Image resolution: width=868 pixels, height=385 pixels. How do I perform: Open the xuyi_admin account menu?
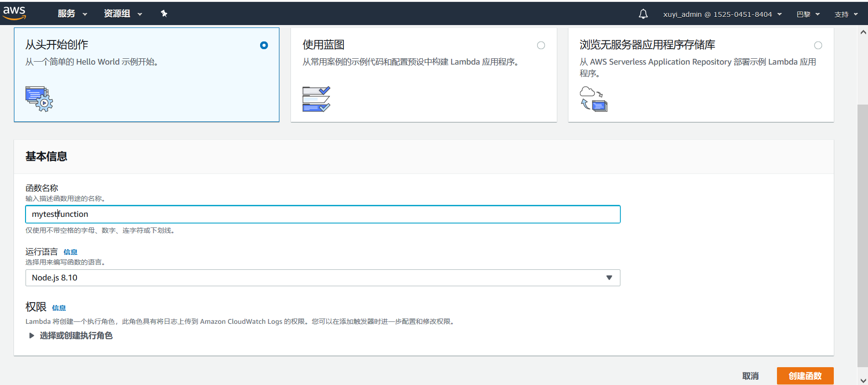click(722, 14)
